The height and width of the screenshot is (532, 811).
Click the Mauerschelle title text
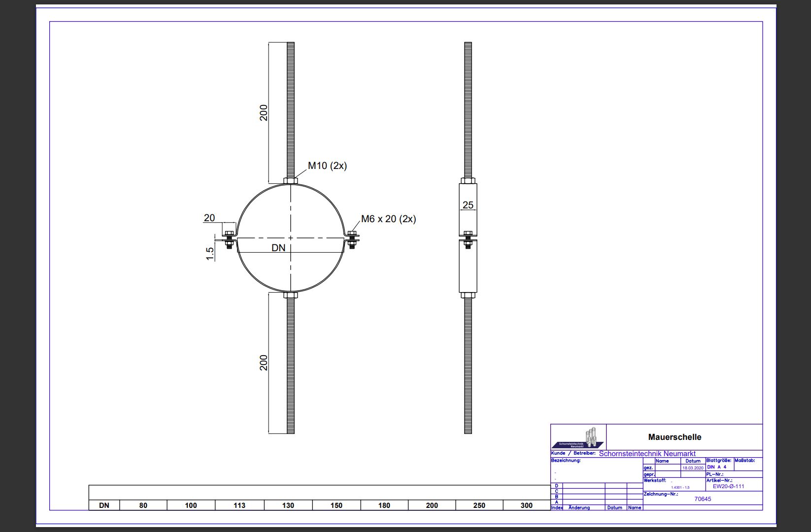click(675, 437)
